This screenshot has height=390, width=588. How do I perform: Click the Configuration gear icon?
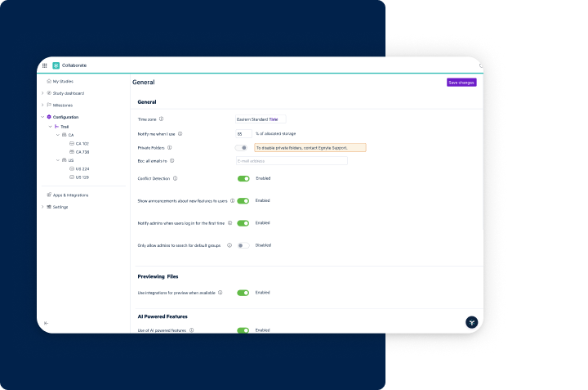(x=49, y=117)
